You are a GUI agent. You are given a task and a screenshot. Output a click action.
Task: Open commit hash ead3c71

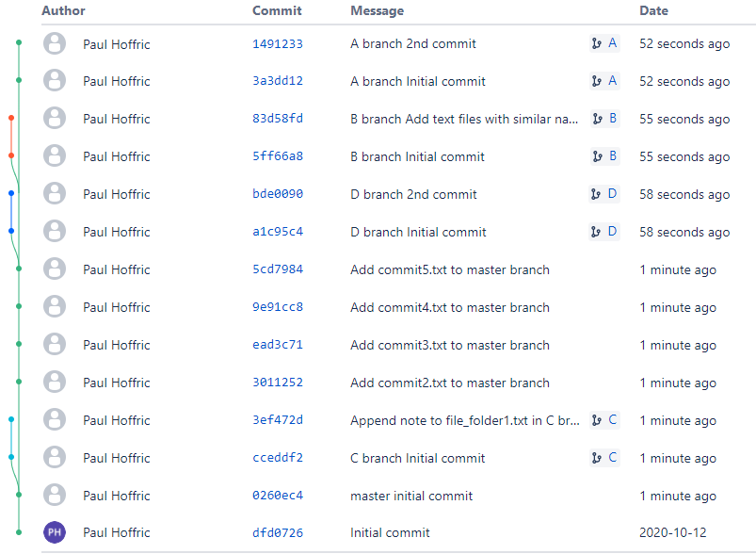(x=278, y=345)
